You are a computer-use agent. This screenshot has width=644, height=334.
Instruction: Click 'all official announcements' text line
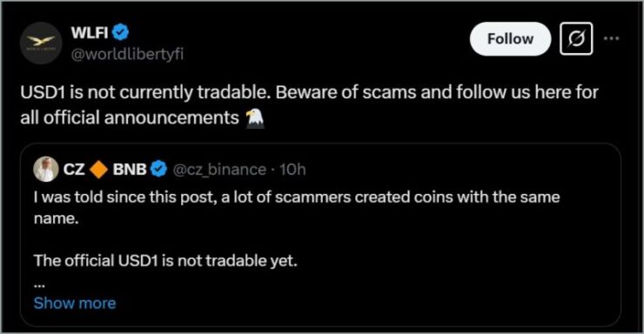130,118
